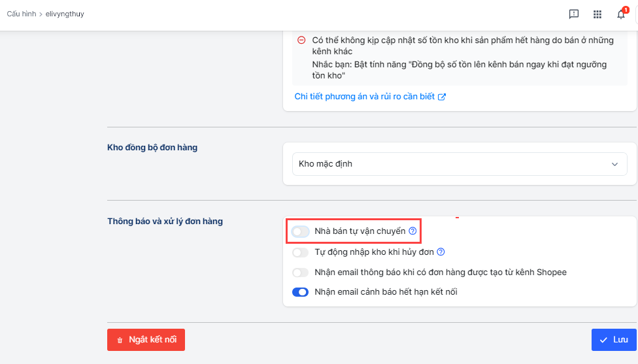This screenshot has height=364, width=638.
Task: Enable email notification for Shopee orders toggle
Action: [301, 273]
